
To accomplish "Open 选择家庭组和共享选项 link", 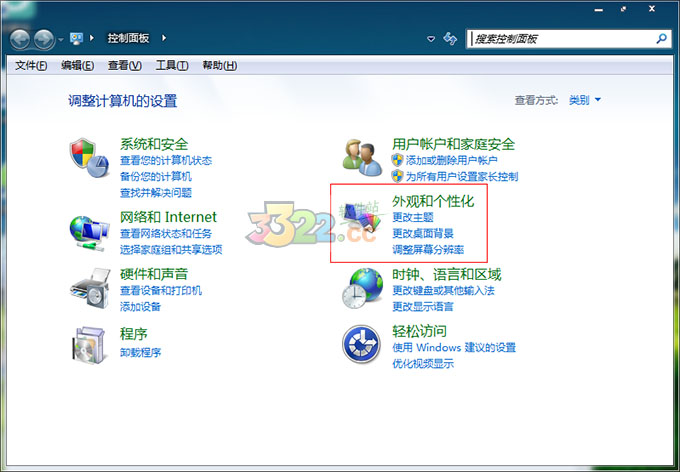I will (171, 249).
